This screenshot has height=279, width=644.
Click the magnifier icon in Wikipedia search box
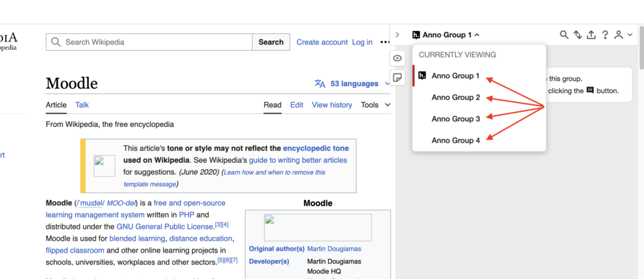pyautogui.click(x=56, y=42)
